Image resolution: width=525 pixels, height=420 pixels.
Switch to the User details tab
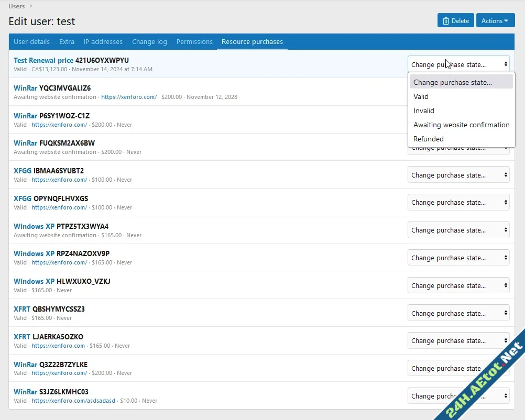click(31, 42)
